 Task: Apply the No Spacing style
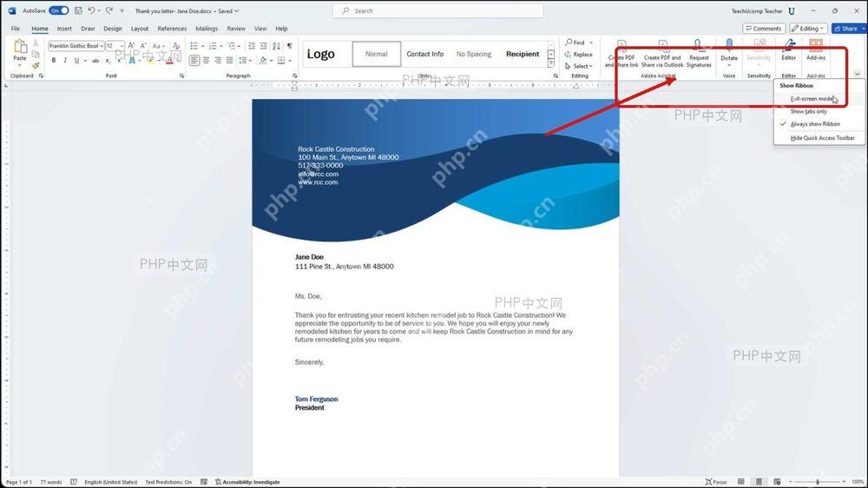click(474, 54)
